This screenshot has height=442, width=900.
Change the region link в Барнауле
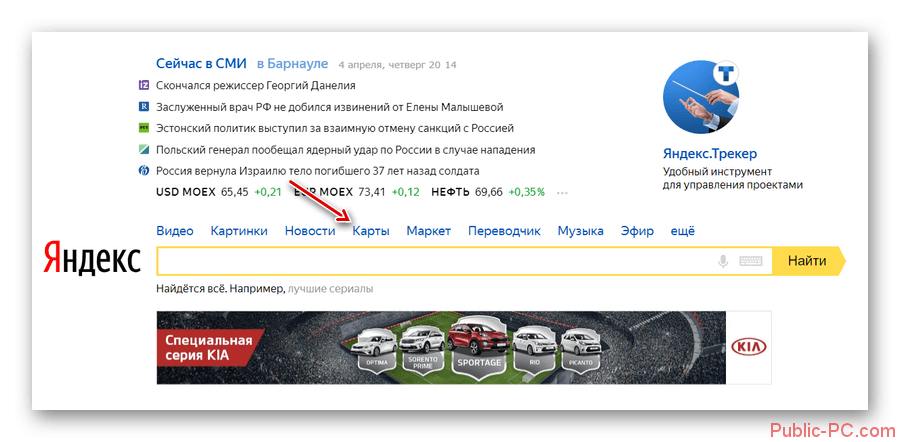293,64
